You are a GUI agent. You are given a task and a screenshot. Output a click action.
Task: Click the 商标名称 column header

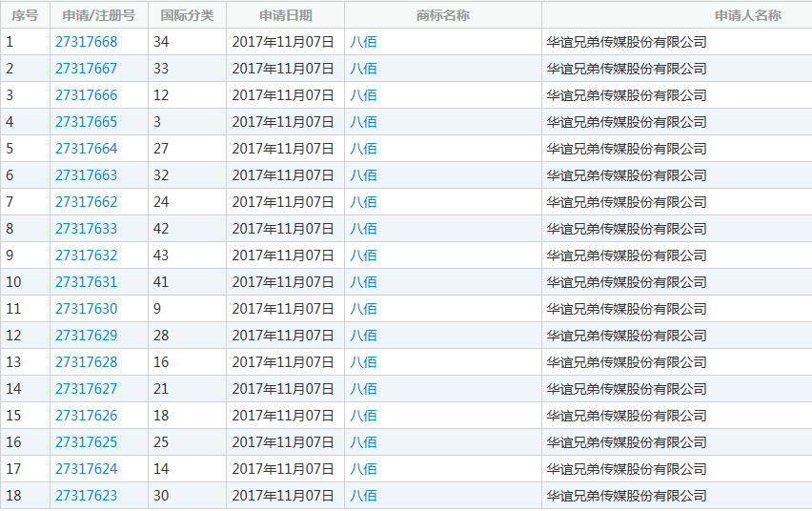[443, 15]
